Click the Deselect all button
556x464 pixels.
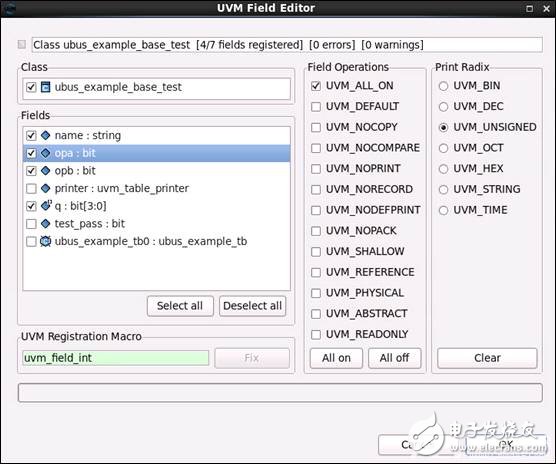click(252, 306)
